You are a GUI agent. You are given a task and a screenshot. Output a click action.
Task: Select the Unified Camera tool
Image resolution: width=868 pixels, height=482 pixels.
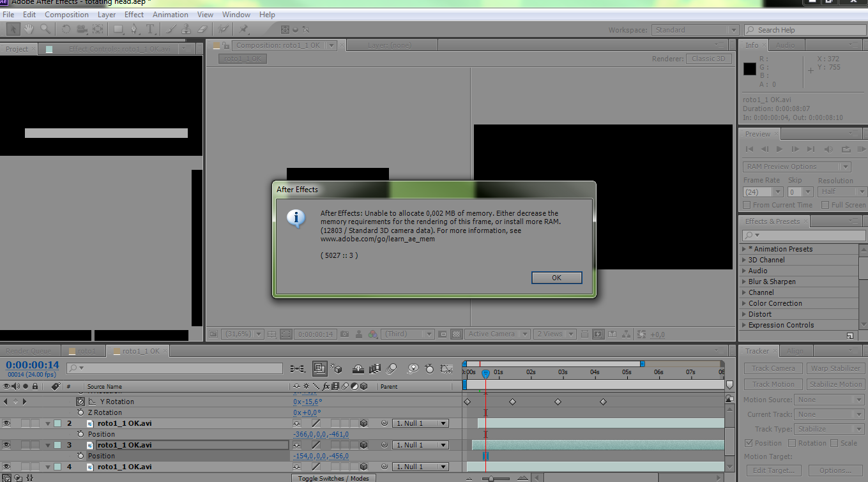(x=82, y=29)
